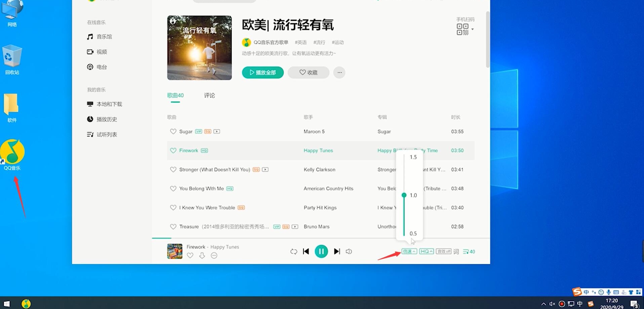Open 视频 in the sidebar
Viewport: 644px width, 309px height.
(97, 52)
